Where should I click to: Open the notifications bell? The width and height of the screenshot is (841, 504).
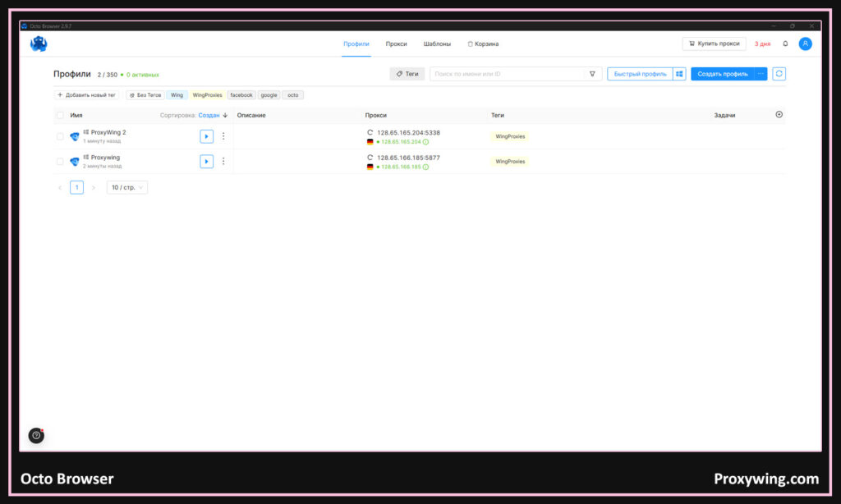pyautogui.click(x=785, y=44)
